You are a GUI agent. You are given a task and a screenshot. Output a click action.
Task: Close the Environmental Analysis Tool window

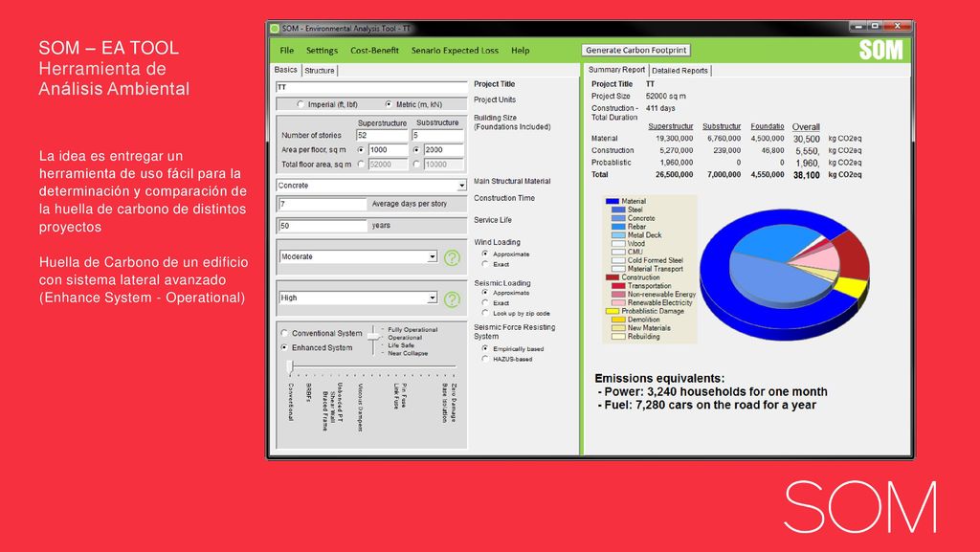[x=898, y=26]
